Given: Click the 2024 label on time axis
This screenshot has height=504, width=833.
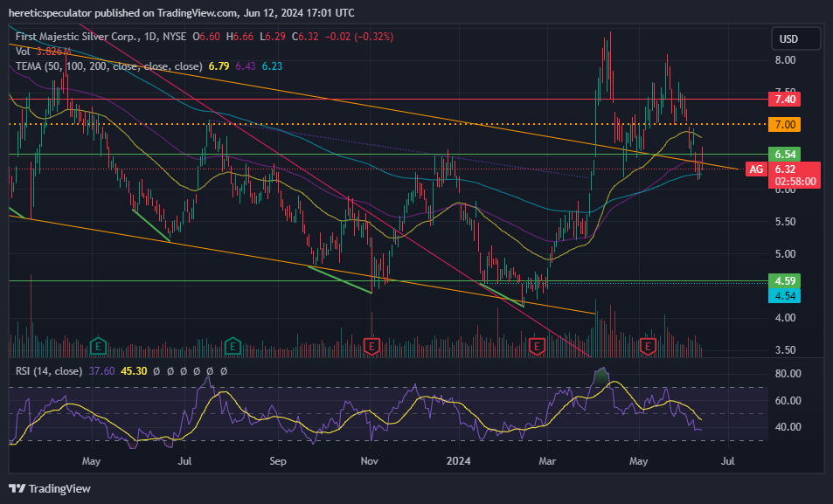Looking at the screenshot, I should pos(459,461).
